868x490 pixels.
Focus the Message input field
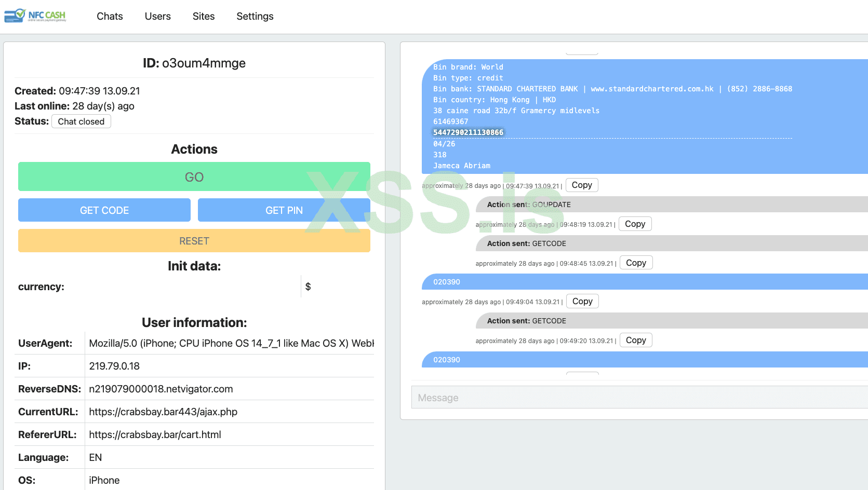639,398
